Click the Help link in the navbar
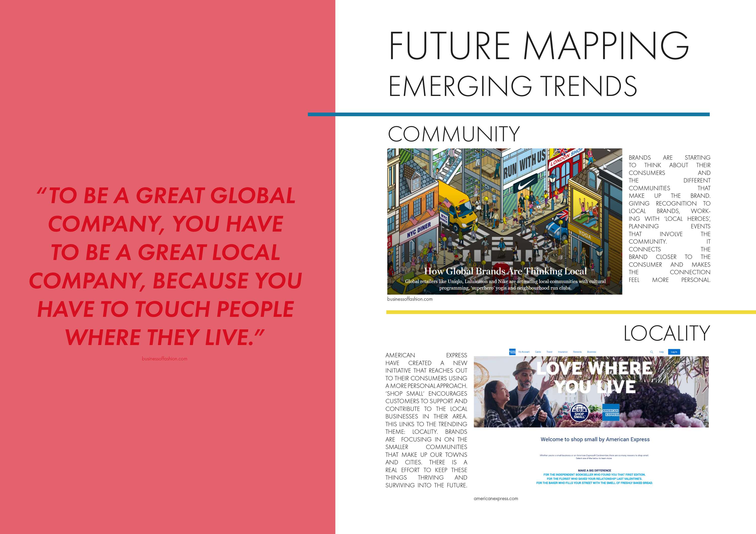The image size is (756, 534). [x=661, y=352]
